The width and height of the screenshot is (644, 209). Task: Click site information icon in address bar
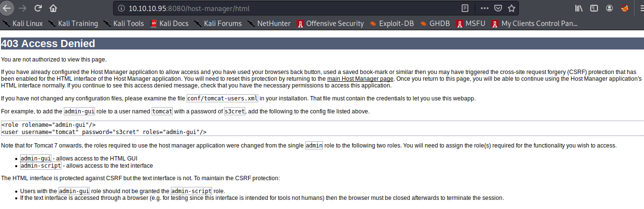tap(120, 8)
